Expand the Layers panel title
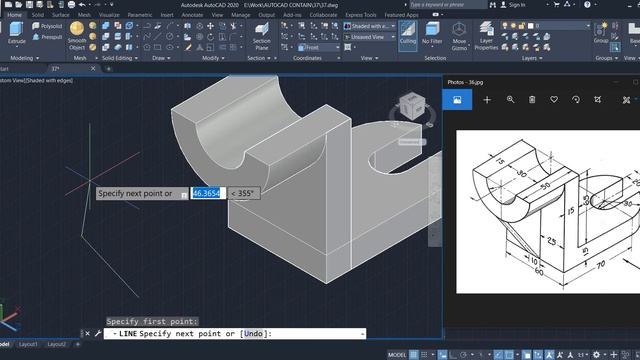The width and height of the screenshot is (640, 360). click(532, 58)
